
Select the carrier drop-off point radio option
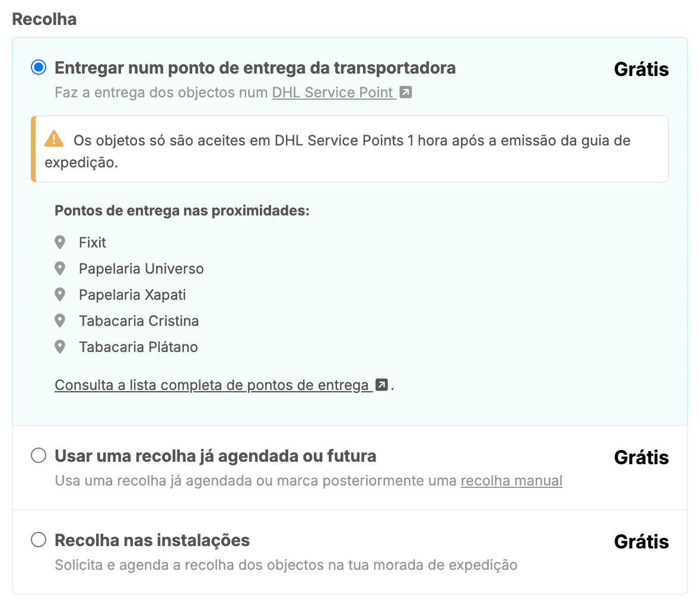tap(39, 68)
